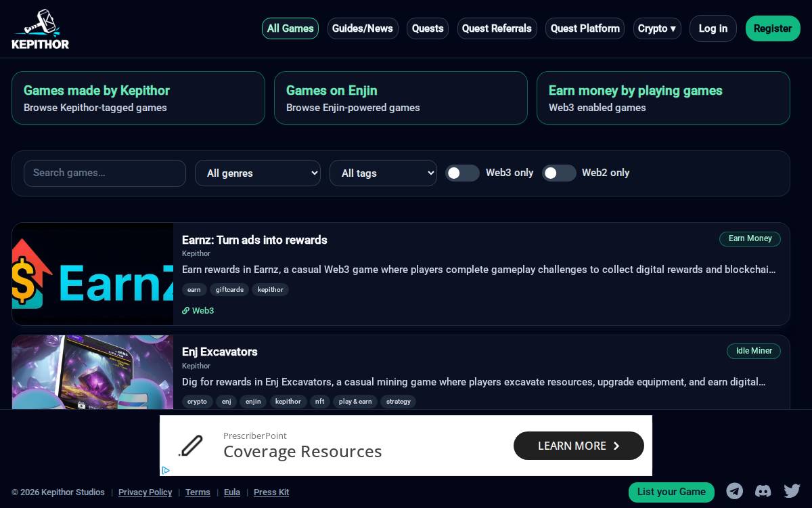The width and height of the screenshot is (812, 508).
Task: Click the nft tag
Action: (319, 402)
